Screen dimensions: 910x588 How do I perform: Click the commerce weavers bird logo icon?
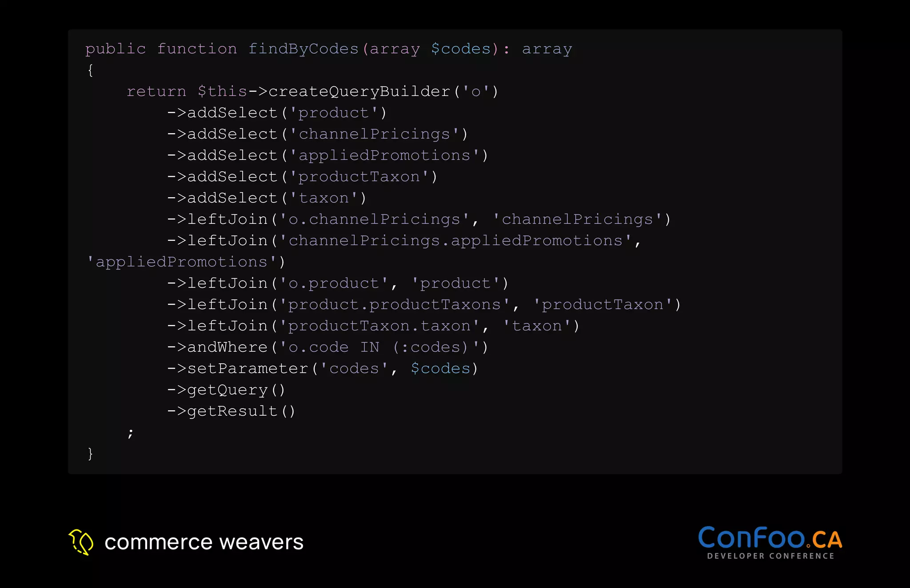[81, 542]
